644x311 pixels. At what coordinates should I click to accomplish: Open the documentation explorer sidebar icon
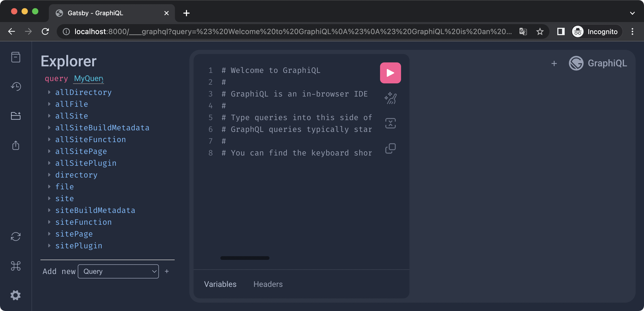click(16, 57)
